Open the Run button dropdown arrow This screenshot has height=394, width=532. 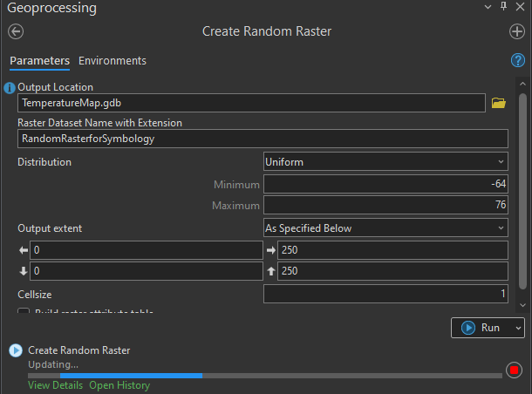pos(518,328)
